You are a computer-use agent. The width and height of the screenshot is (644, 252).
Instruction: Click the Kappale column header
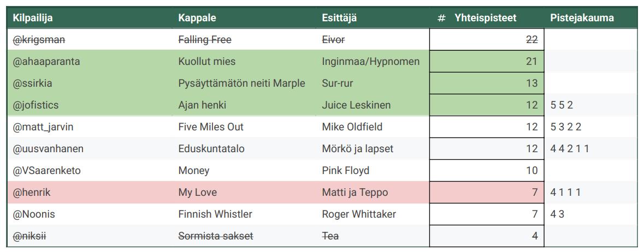pos(197,18)
